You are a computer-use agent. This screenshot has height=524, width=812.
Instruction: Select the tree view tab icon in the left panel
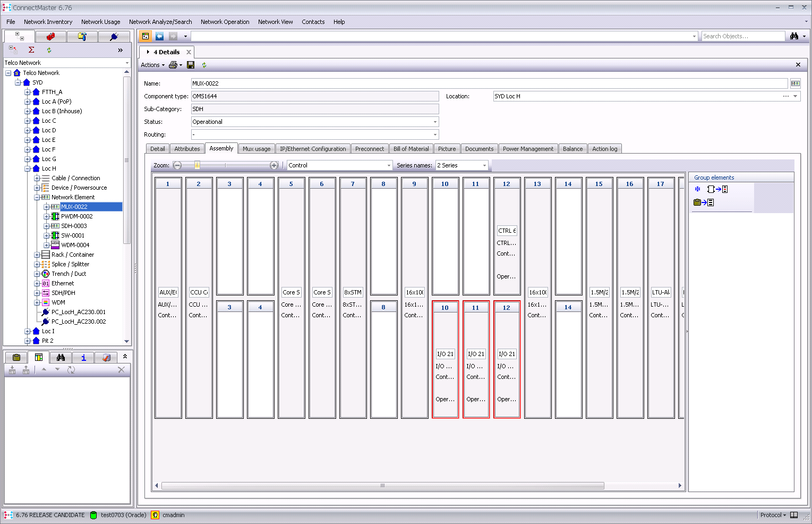point(20,36)
